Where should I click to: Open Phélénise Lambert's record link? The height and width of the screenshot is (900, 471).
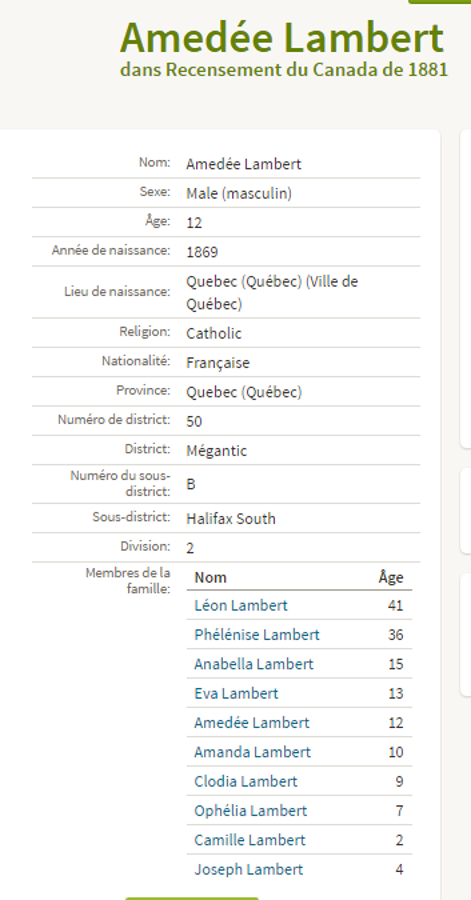[257, 635]
